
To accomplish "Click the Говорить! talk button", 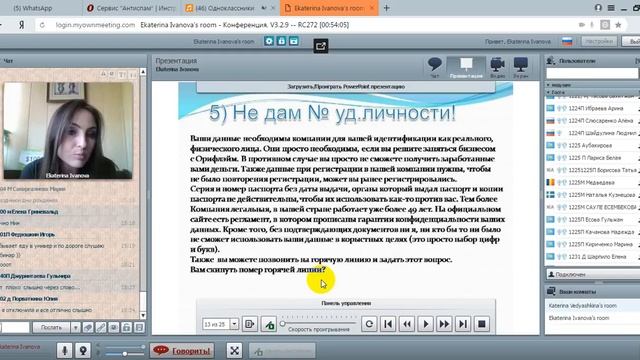I will 182,351.
